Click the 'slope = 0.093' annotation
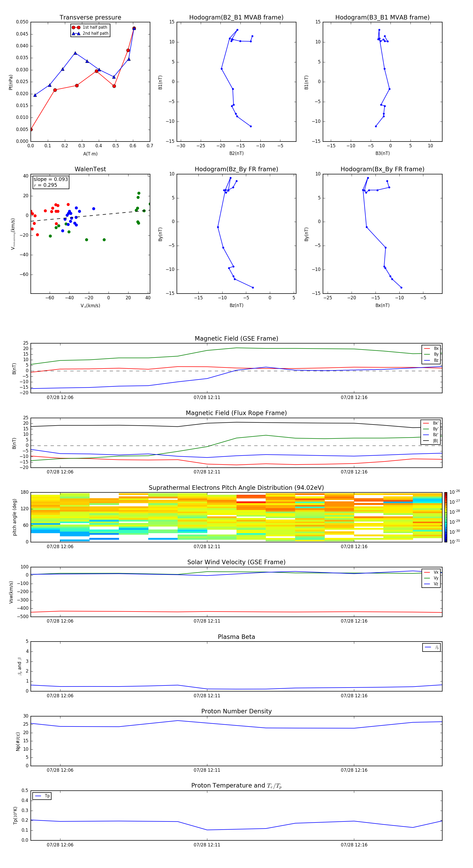This screenshot has height=868, width=473. tap(50, 179)
